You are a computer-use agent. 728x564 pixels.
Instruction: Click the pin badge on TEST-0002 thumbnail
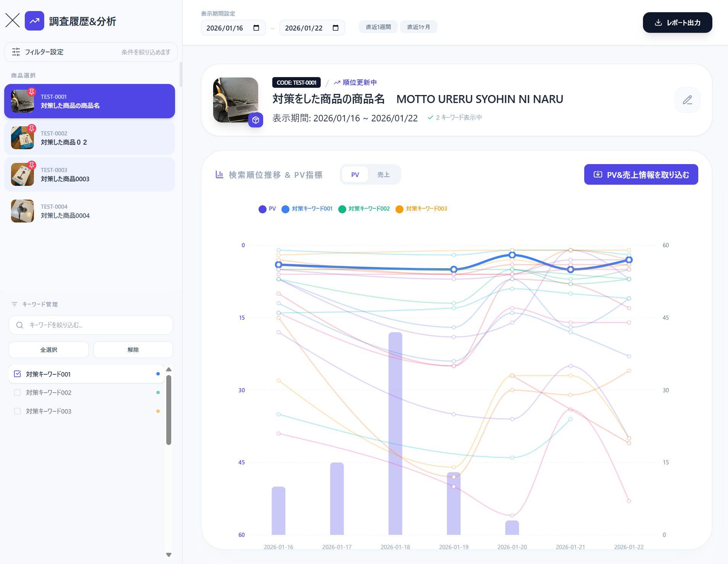pos(32,129)
